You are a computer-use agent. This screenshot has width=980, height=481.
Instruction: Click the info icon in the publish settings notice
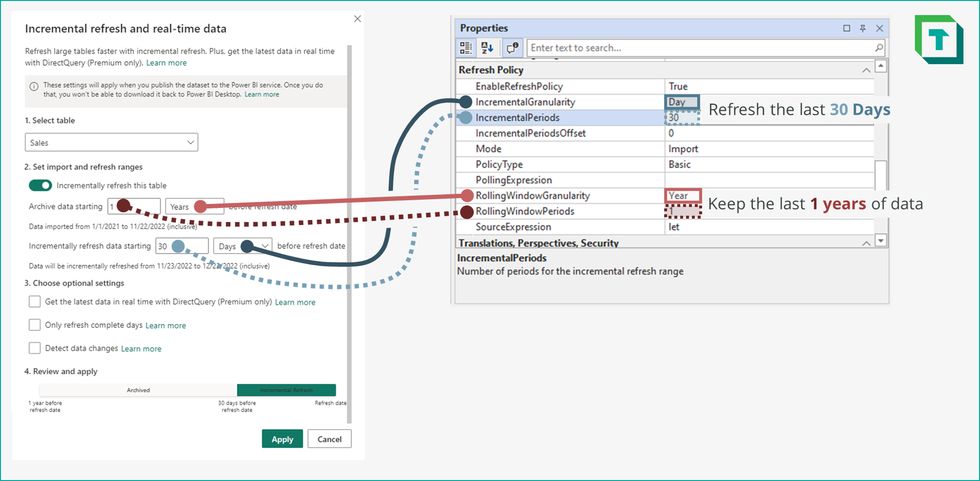click(x=33, y=87)
